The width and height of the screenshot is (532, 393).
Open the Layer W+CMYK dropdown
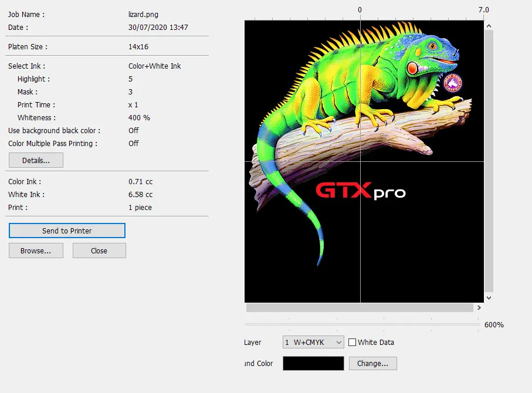313,342
